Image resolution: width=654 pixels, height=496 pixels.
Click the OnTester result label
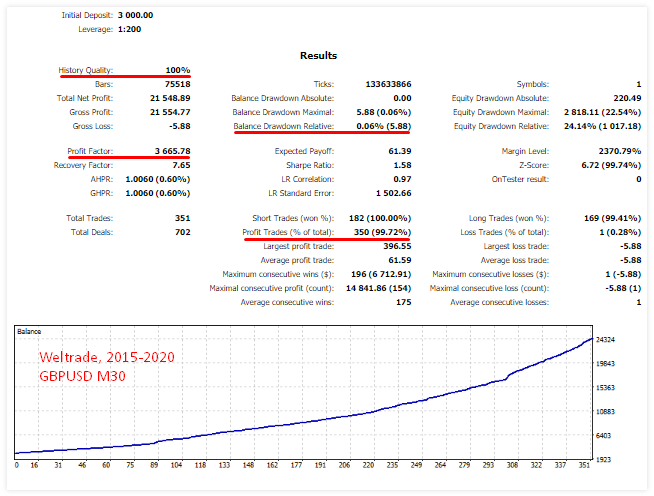520,179
